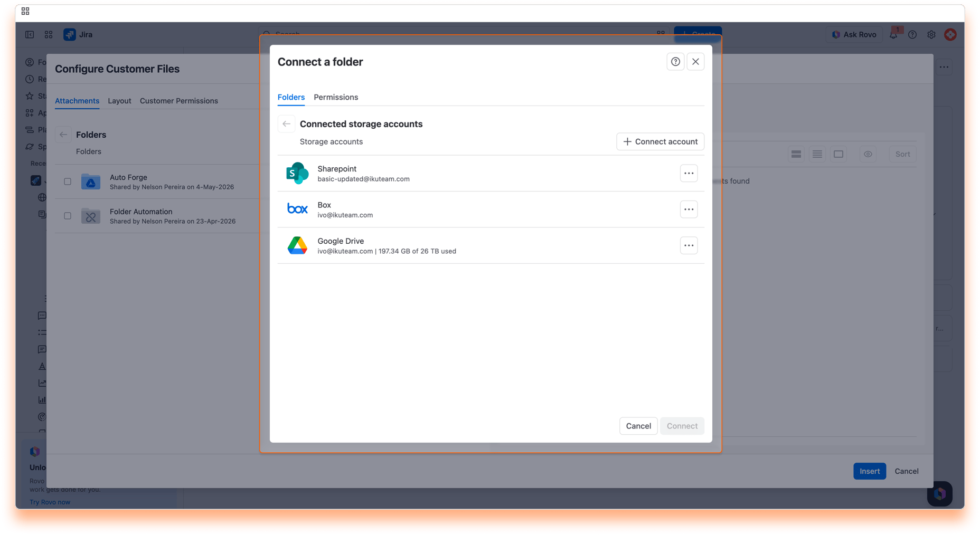The image size is (980, 535).
Task: Open the Rovo chat floating button
Action: [940, 494]
